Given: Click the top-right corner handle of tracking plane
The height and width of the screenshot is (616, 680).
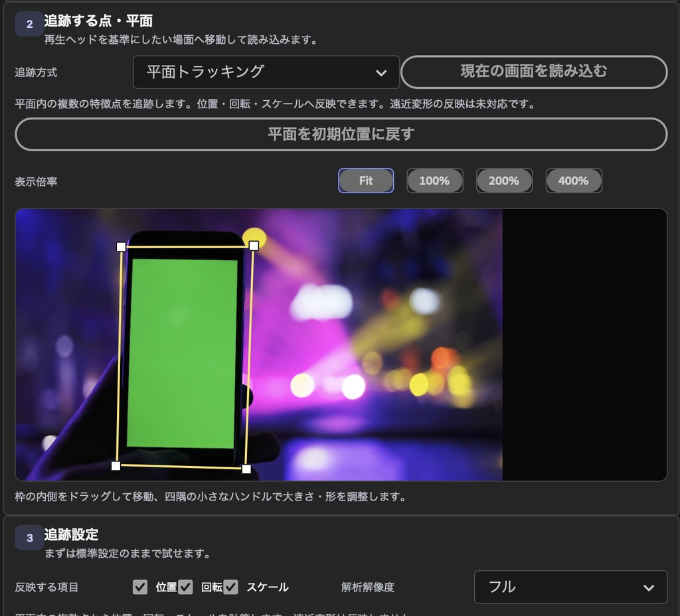Looking at the screenshot, I should pyautogui.click(x=254, y=246).
